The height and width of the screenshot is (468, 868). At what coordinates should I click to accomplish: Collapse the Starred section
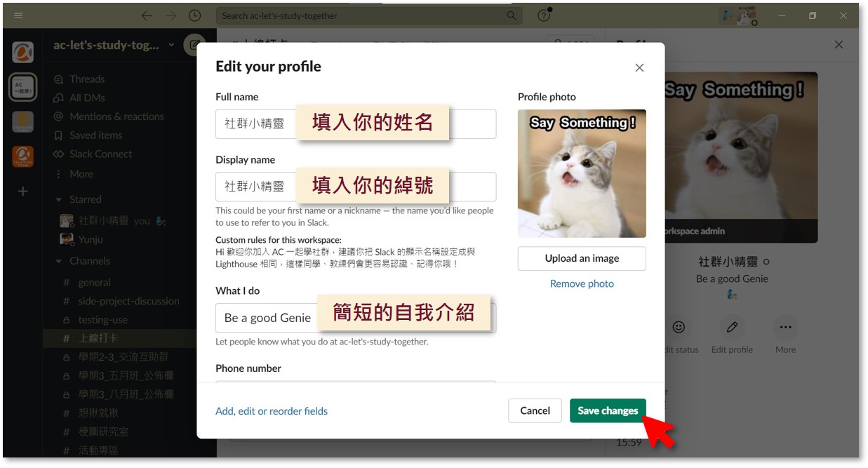[59, 200]
